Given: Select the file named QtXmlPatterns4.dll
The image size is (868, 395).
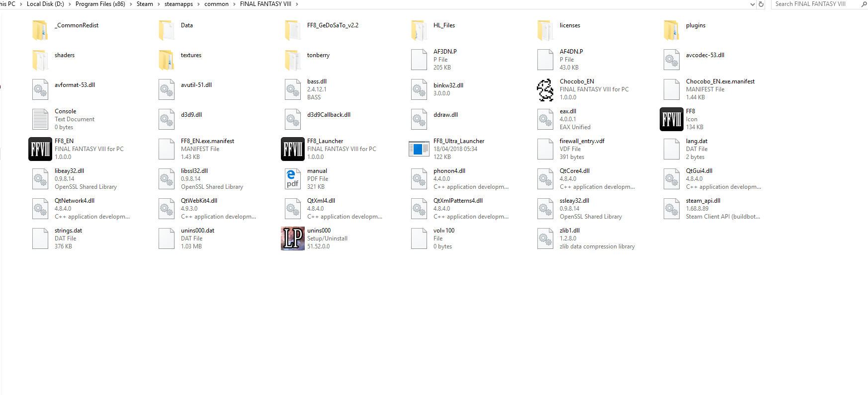Looking at the screenshot, I should tap(458, 201).
